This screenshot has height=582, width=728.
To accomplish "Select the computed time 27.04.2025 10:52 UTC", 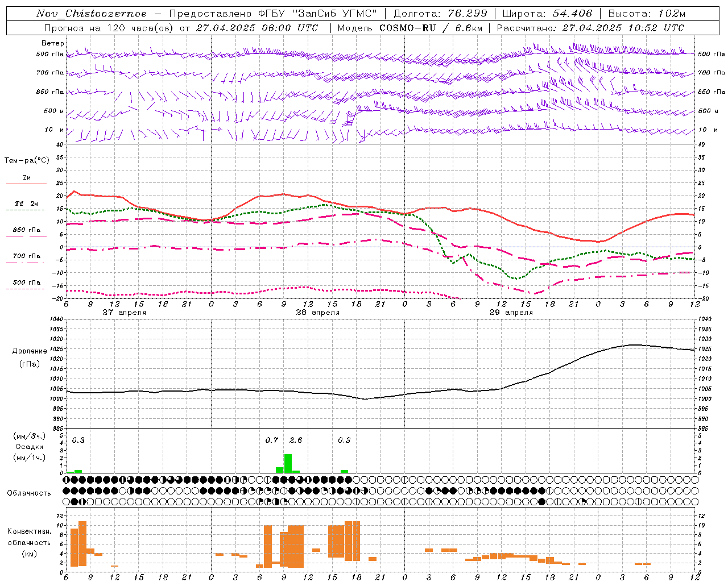I will click(x=623, y=28).
